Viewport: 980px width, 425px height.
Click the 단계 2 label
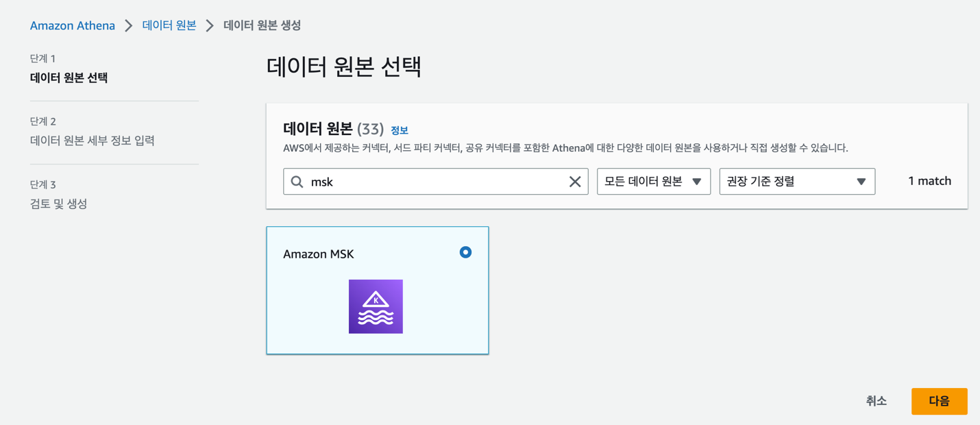click(x=43, y=121)
